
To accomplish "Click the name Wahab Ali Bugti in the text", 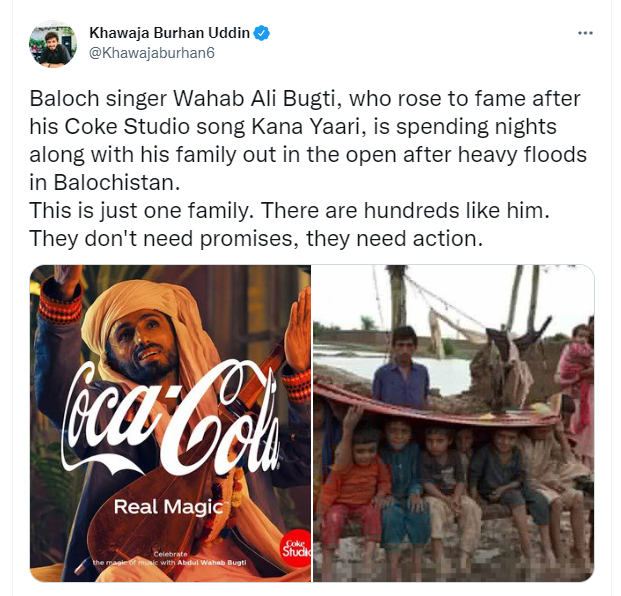I will tap(255, 99).
